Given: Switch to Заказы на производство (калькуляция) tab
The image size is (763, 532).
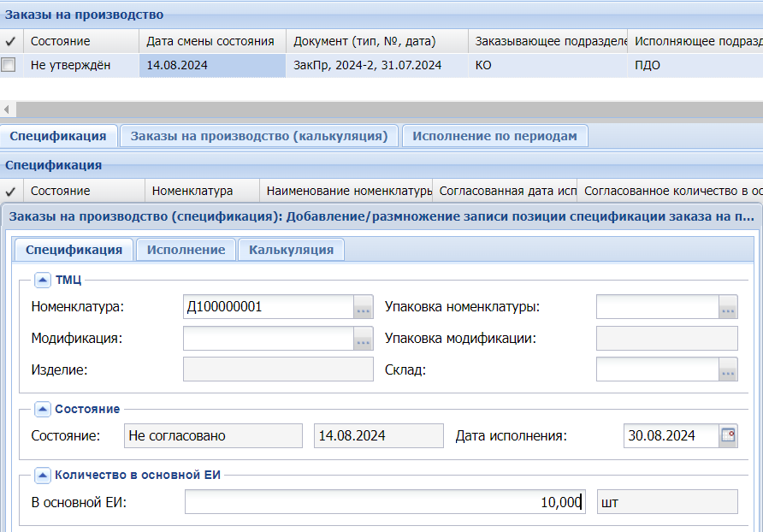Looking at the screenshot, I should click(259, 135).
